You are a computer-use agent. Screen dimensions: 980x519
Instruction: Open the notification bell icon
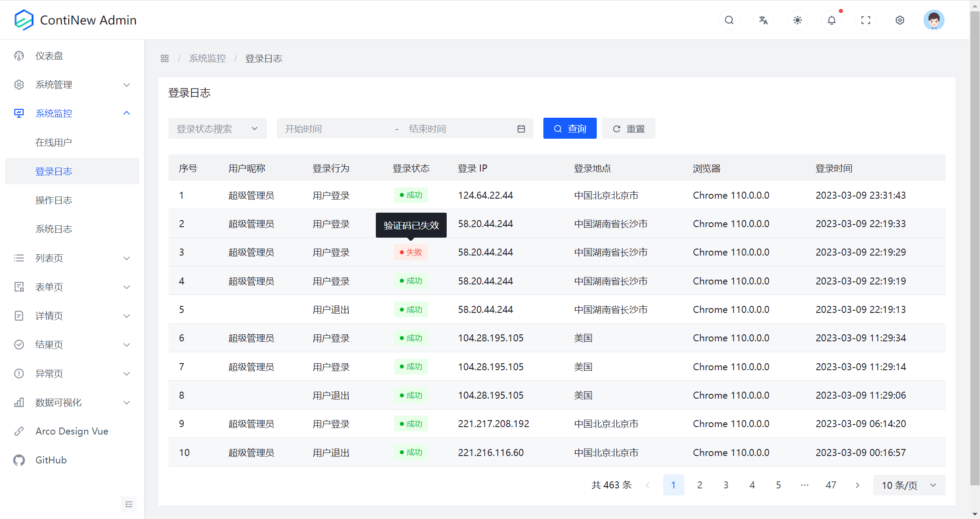click(x=831, y=20)
